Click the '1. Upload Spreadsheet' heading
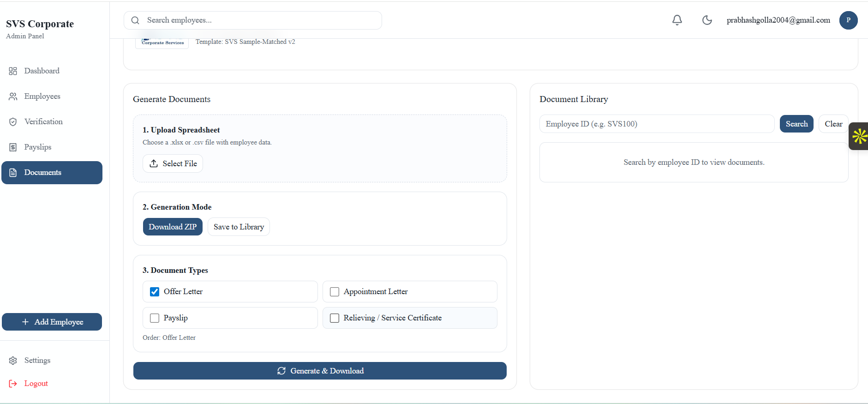Viewport: 868px width, 404px height. [181, 130]
